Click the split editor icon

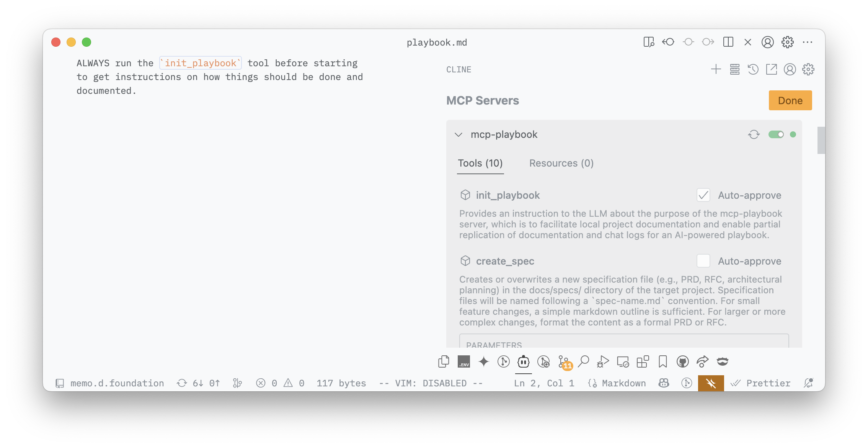pyautogui.click(x=728, y=42)
